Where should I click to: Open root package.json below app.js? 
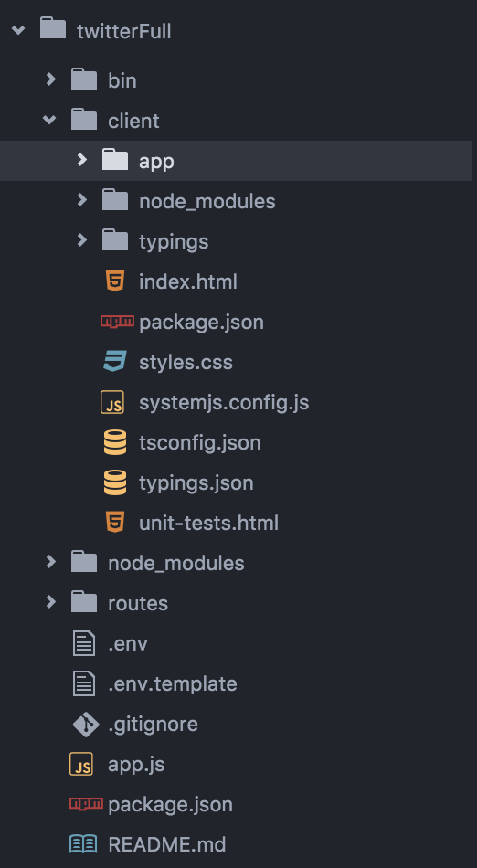[x=171, y=805]
